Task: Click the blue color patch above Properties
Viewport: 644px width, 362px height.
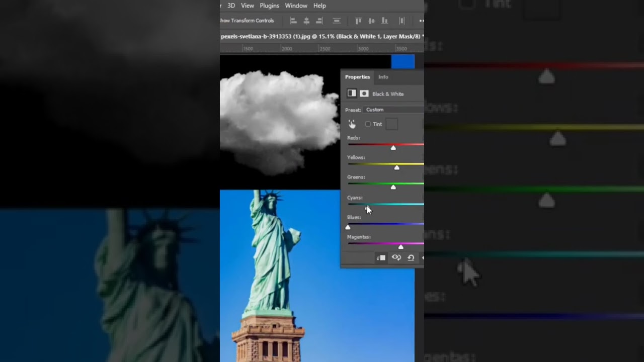Action: [x=403, y=62]
